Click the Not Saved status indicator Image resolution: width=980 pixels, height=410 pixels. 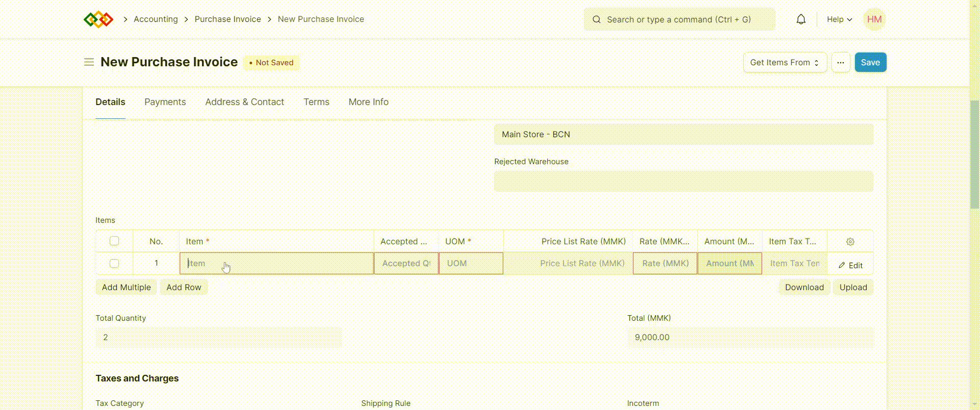point(272,63)
